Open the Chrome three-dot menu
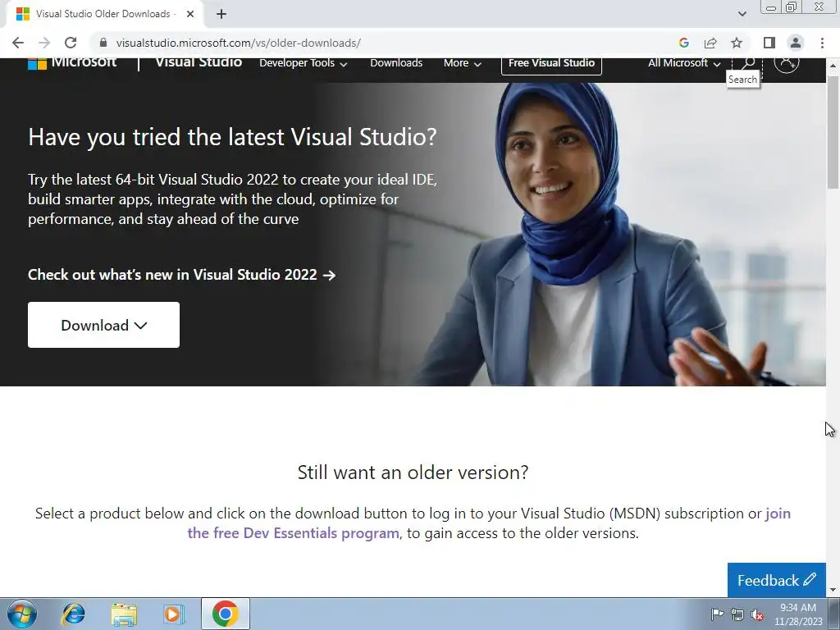 pyautogui.click(x=822, y=43)
